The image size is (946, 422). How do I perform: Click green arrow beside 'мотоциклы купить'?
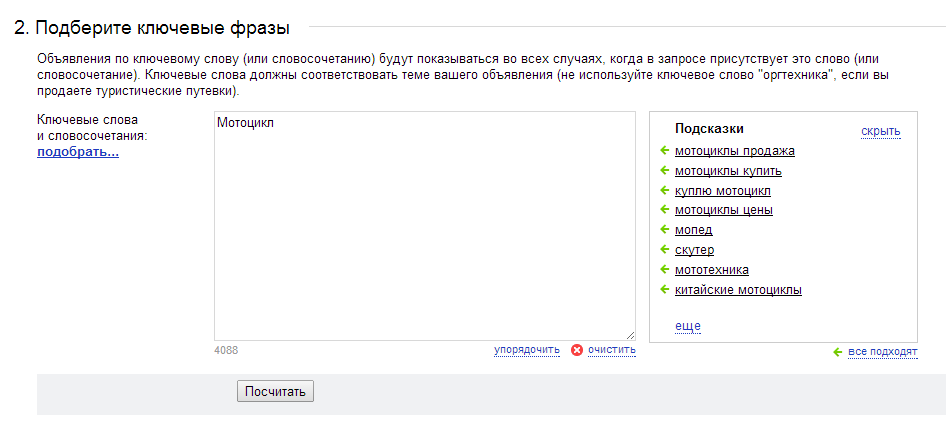[x=665, y=170]
